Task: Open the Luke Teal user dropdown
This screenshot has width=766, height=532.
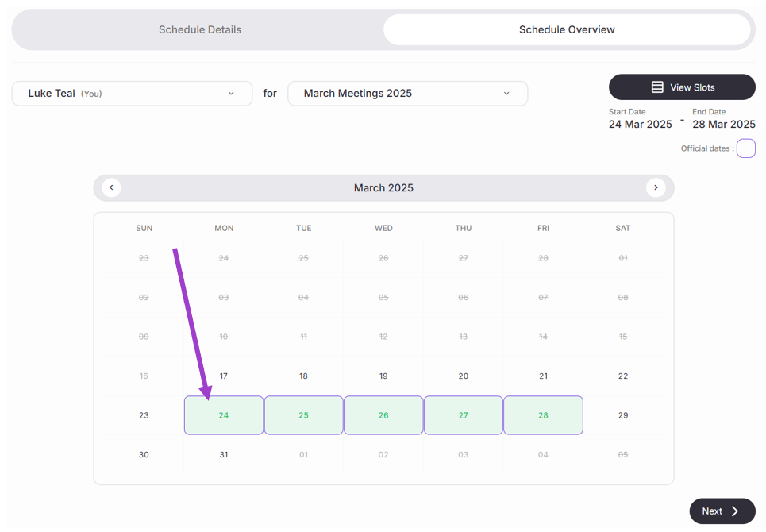Action: coord(132,94)
